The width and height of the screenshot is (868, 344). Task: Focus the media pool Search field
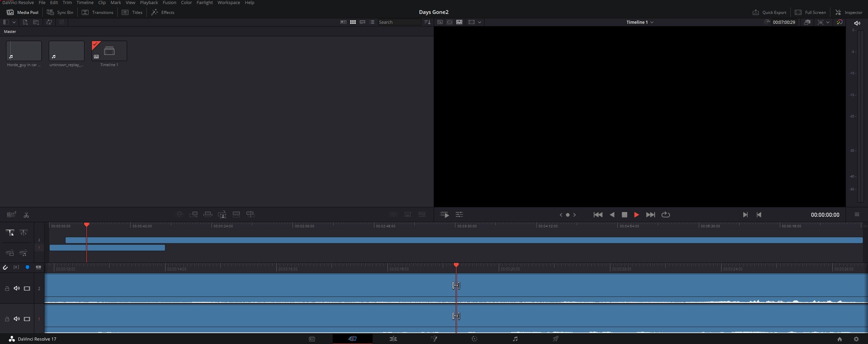tap(399, 22)
